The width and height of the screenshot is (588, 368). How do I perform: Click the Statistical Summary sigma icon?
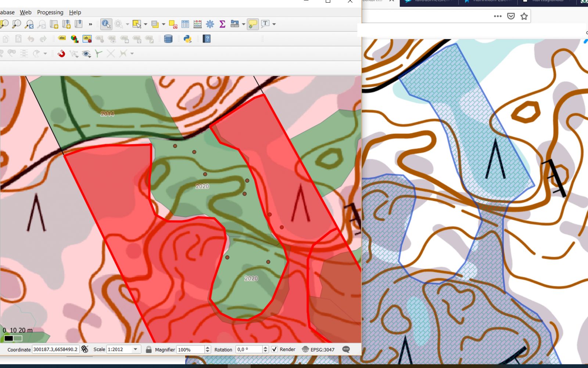pyautogui.click(x=222, y=24)
